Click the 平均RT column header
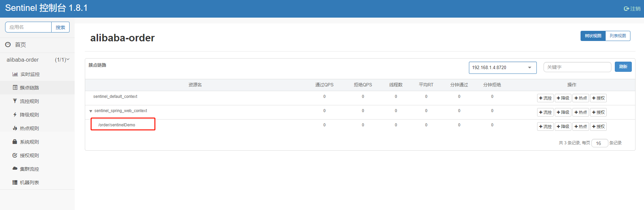This screenshot has width=644, height=210. coord(426,85)
